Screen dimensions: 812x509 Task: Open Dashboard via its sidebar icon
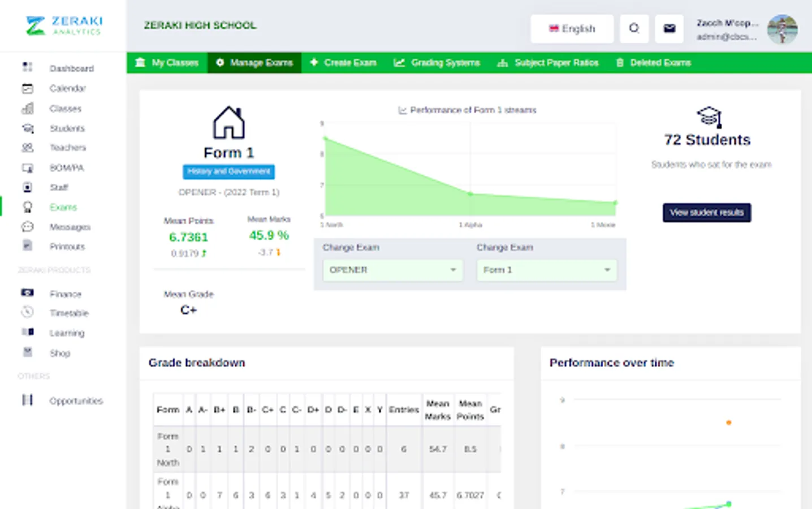[27, 67]
